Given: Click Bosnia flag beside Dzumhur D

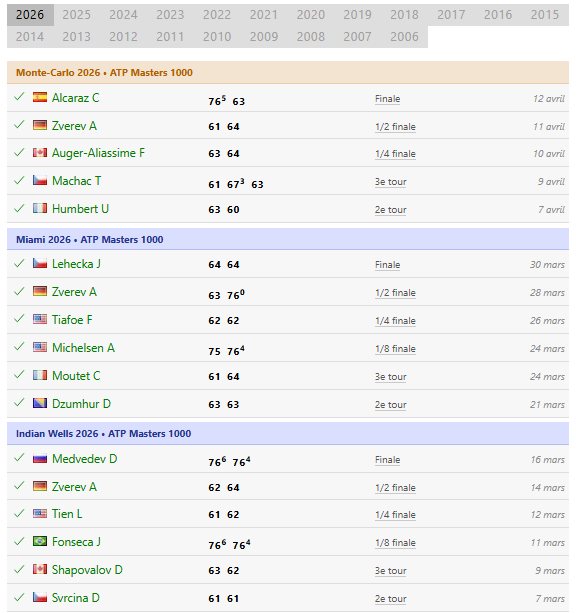Looking at the screenshot, I should coord(39,403).
